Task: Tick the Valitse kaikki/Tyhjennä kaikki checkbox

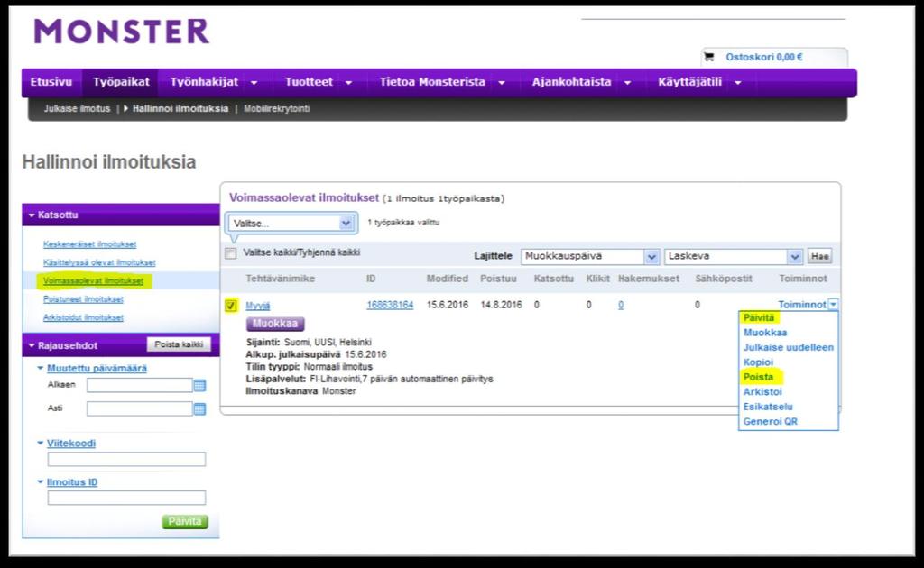Action: (x=230, y=253)
